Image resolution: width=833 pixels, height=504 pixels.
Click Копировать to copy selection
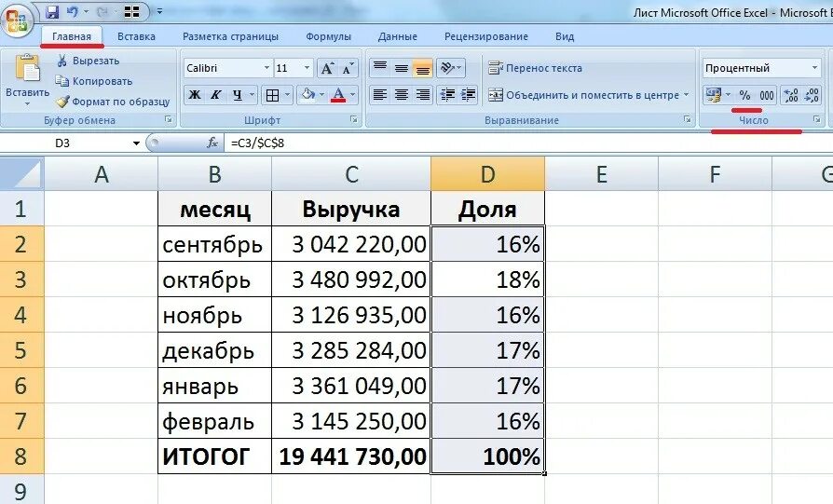(94, 81)
